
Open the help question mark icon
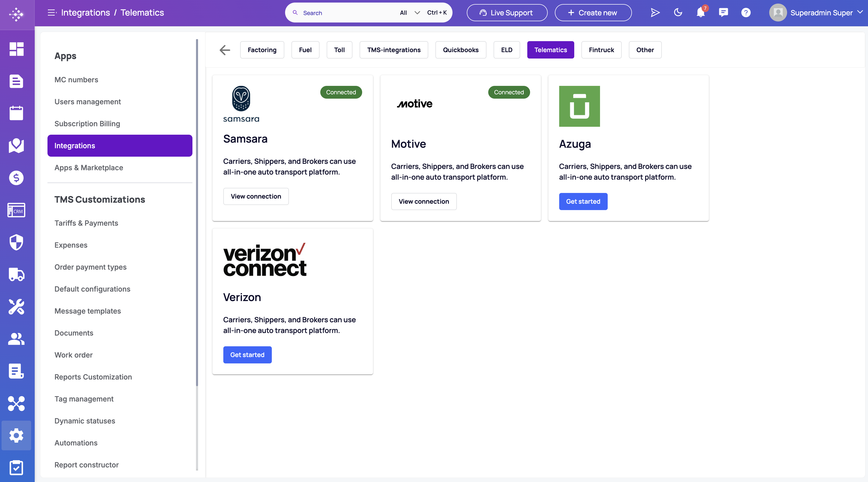[746, 13]
